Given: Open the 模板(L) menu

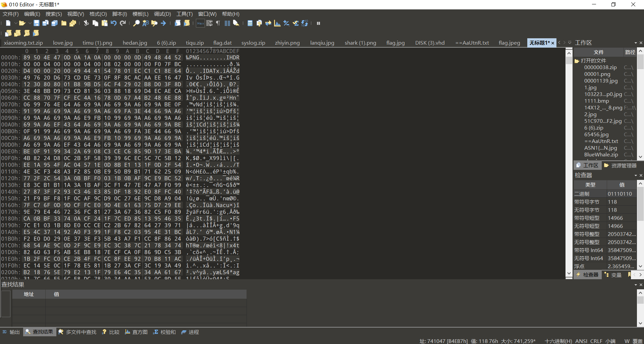Looking at the screenshot, I should click(x=140, y=14).
